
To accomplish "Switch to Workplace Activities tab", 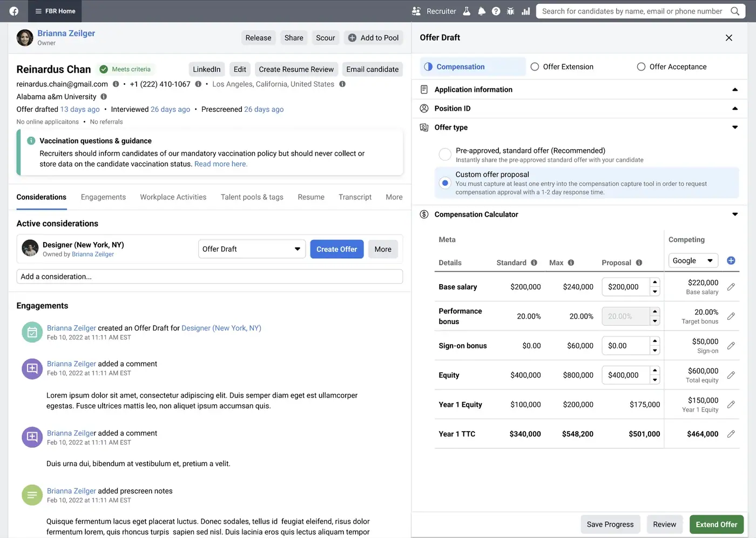I will click(x=173, y=197).
